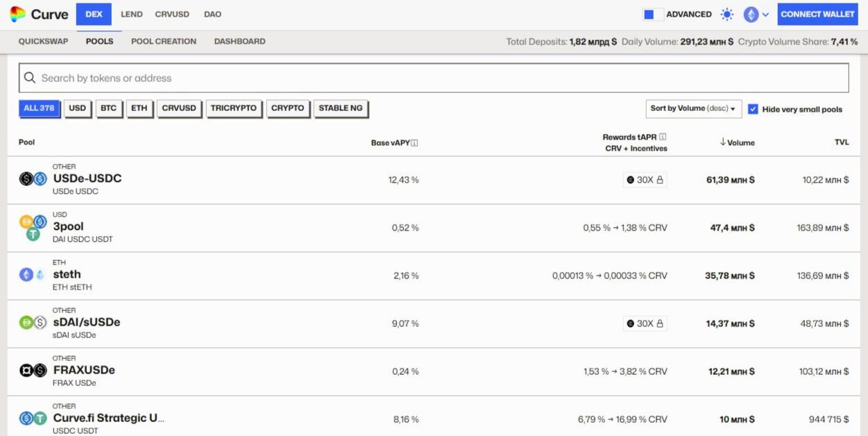The width and height of the screenshot is (868, 436).
Task: Switch to the QUICKSWAP tab
Action: [x=43, y=42]
